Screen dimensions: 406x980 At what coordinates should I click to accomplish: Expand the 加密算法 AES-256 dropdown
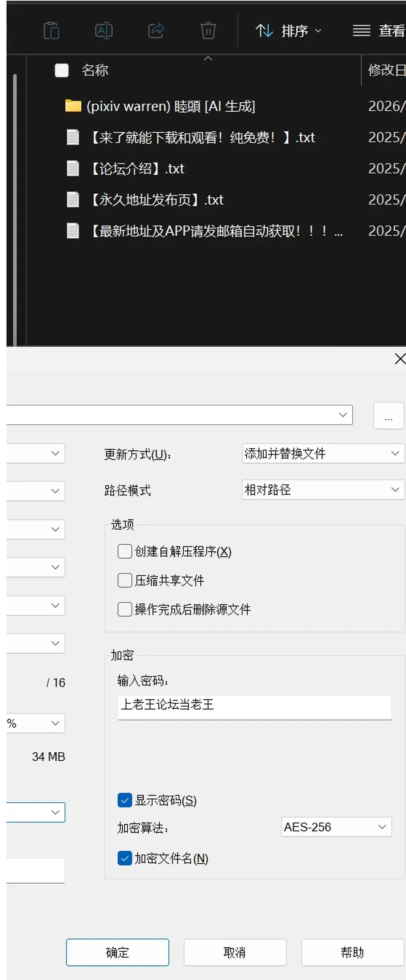click(x=336, y=827)
